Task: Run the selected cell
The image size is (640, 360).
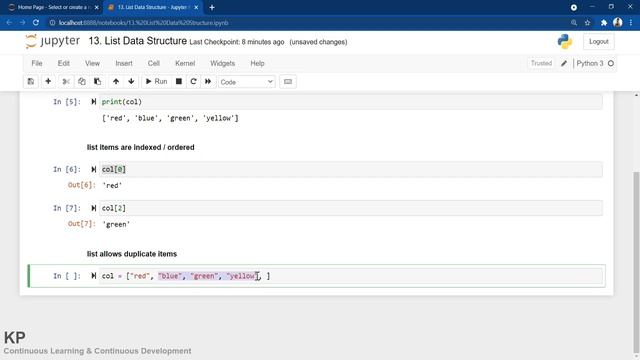Action: pos(156,82)
